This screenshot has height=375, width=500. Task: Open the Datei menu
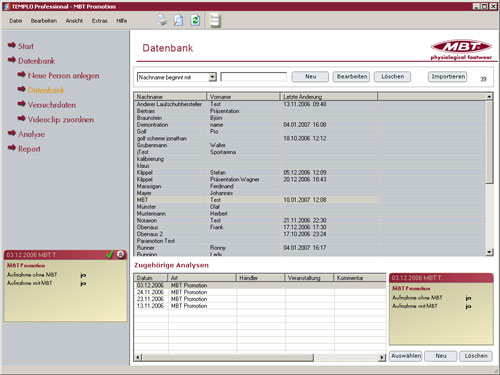pyautogui.click(x=16, y=21)
